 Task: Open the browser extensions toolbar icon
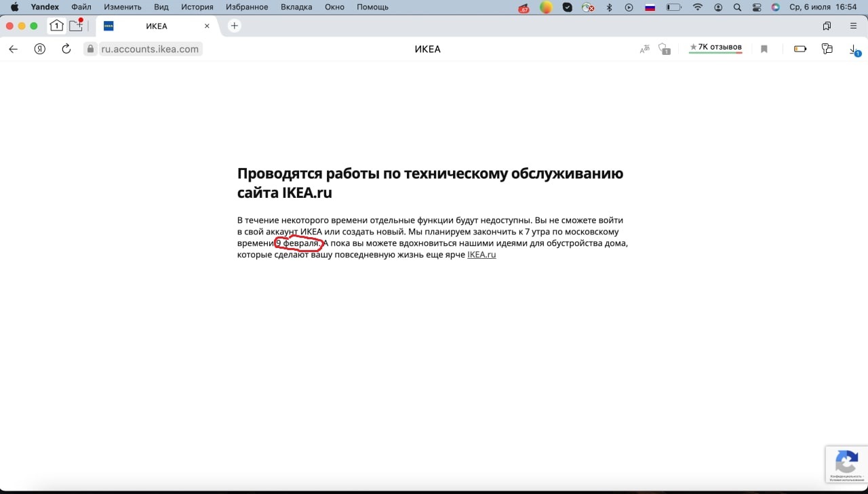[x=827, y=49]
